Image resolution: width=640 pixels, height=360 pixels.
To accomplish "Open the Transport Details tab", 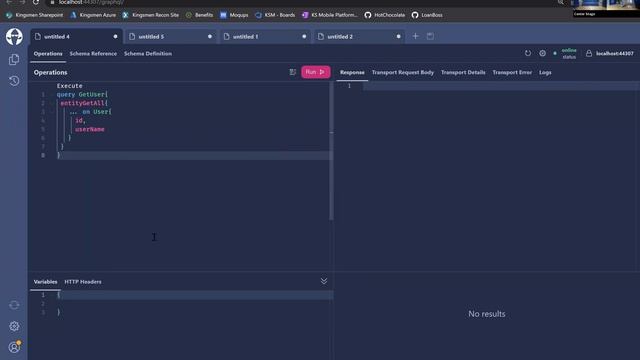I will coord(463,72).
